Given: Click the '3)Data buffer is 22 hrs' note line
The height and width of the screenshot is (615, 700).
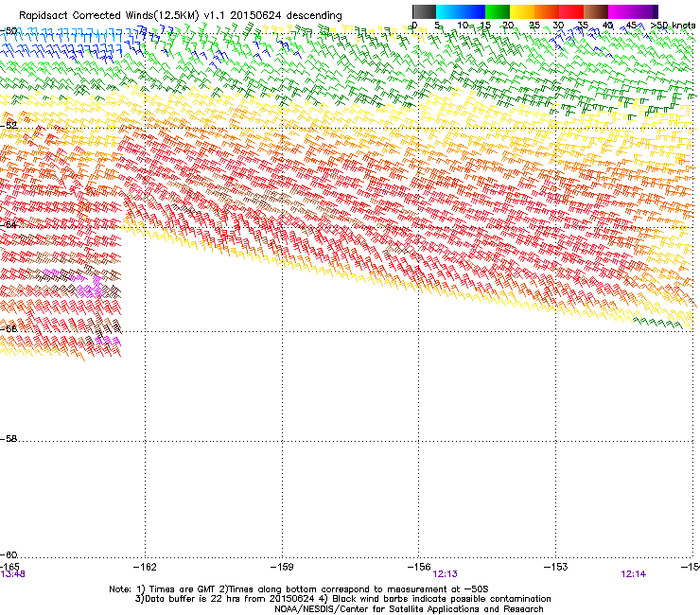Looking at the screenshot, I should (x=342, y=599).
